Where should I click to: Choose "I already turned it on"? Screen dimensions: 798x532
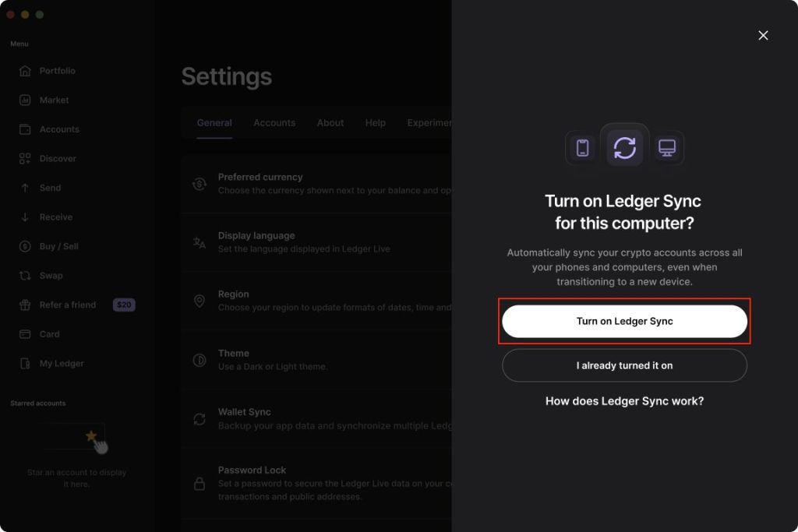(x=624, y=365)
